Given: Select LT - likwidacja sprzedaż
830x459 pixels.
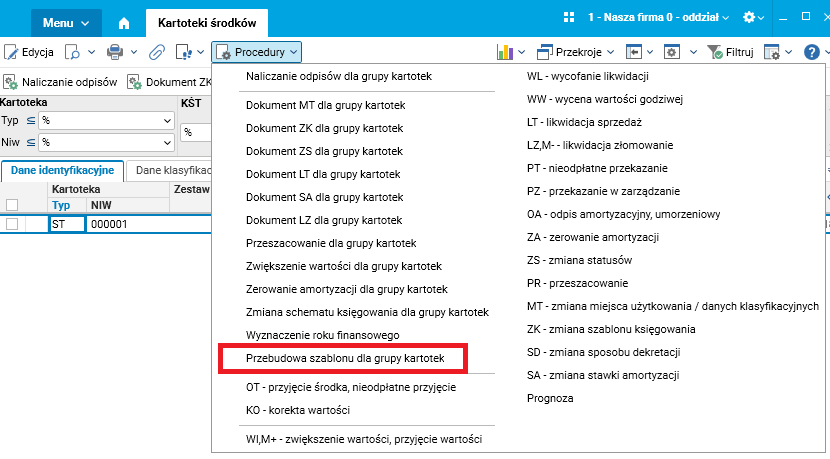Looking at the screenshot, I should 584,122.
